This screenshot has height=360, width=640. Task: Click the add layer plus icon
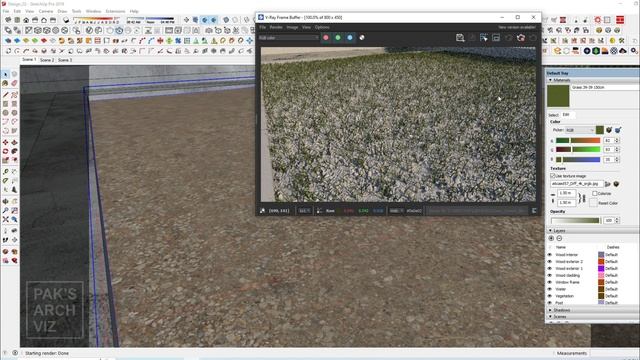[551, 238]
